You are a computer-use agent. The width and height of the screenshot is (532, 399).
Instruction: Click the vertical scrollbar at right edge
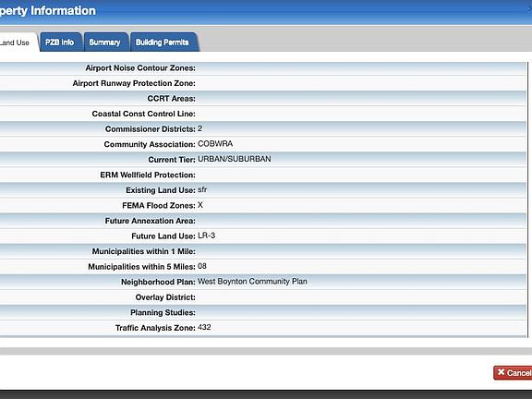click(x=528, y=199)
